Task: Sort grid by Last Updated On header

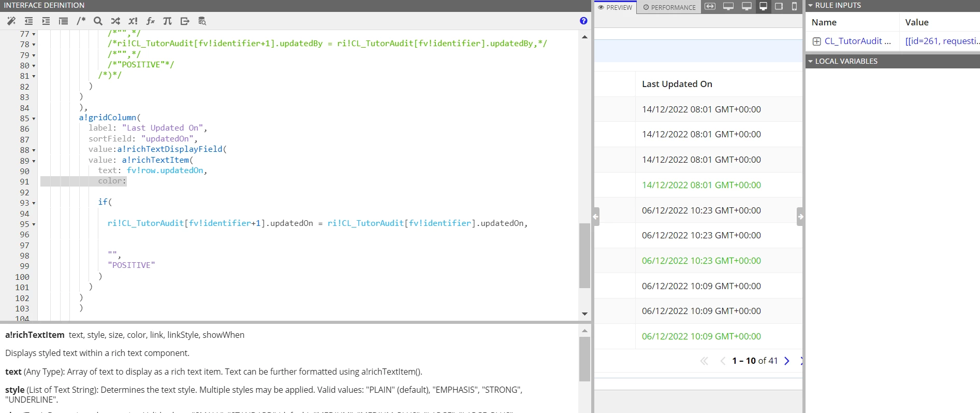Action: click(x=677, y=84)
